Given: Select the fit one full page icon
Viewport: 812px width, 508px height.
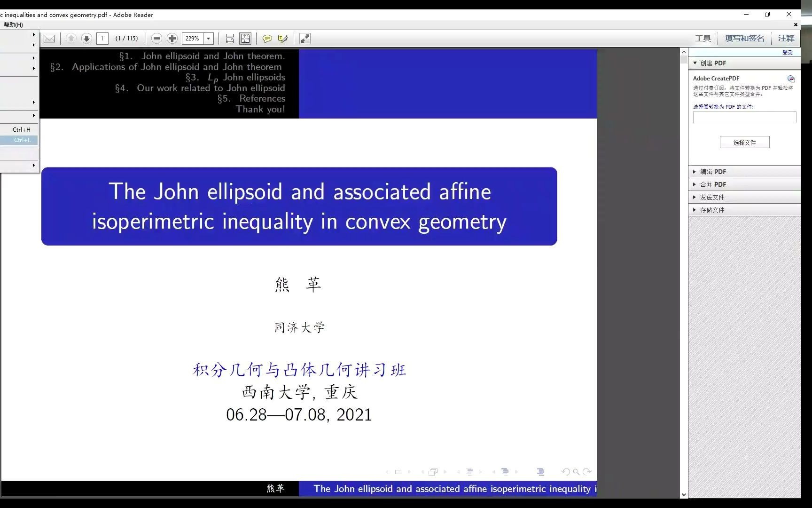Looking at the screenshot, I should (x=245, y=39).
